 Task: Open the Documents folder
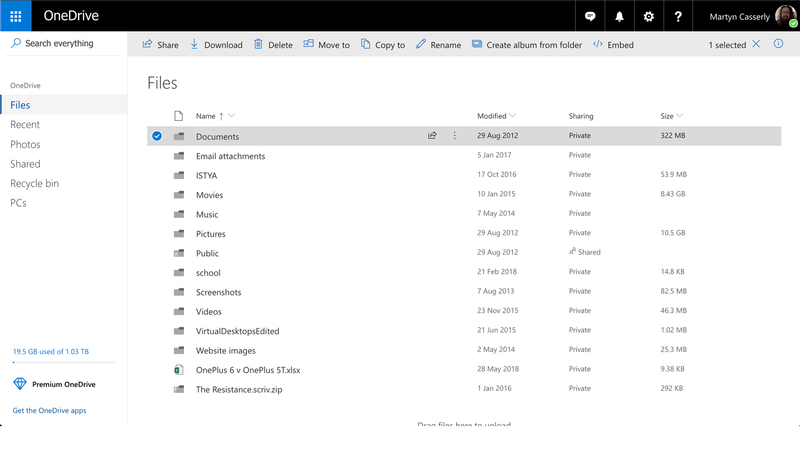click(217, 136)
